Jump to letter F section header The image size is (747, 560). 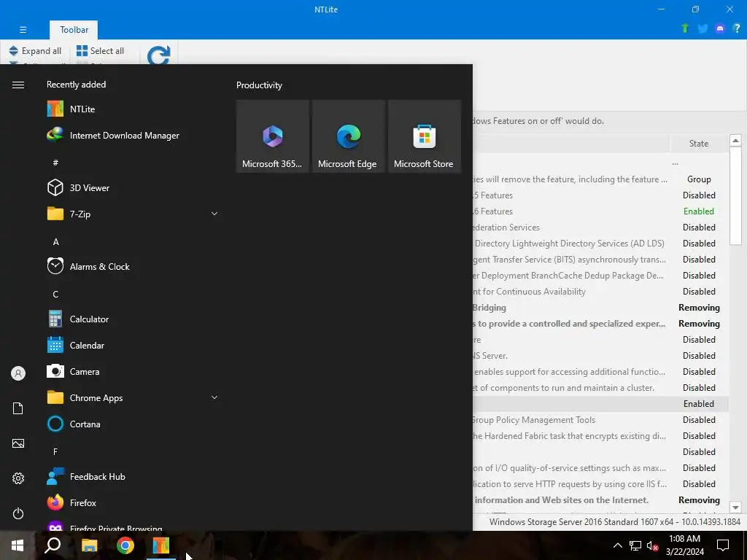point(55,451)
